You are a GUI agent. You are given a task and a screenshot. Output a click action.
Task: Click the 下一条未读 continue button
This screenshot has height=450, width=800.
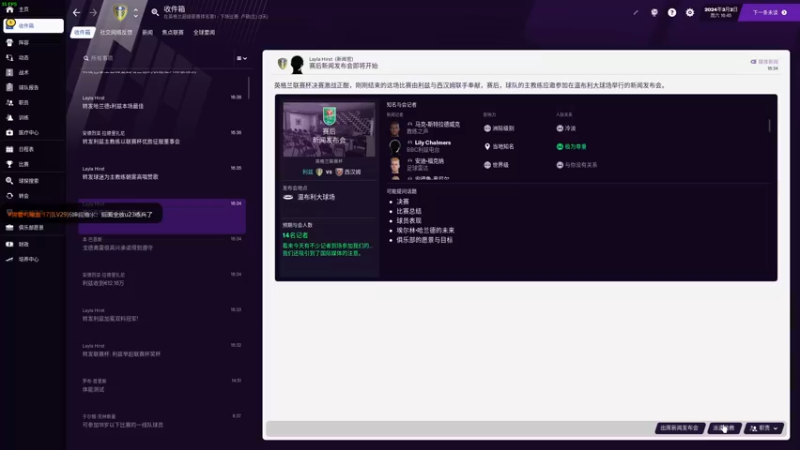[770, 12]
